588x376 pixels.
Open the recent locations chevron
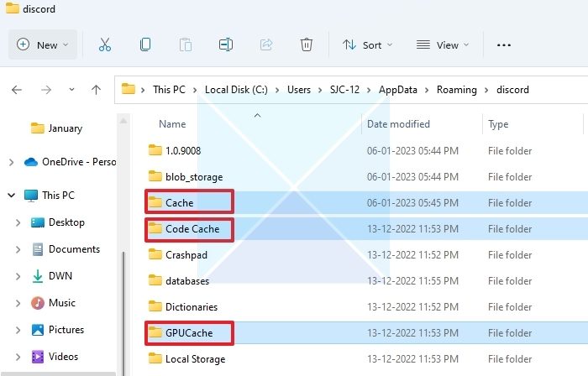click(x=71, y=90)
